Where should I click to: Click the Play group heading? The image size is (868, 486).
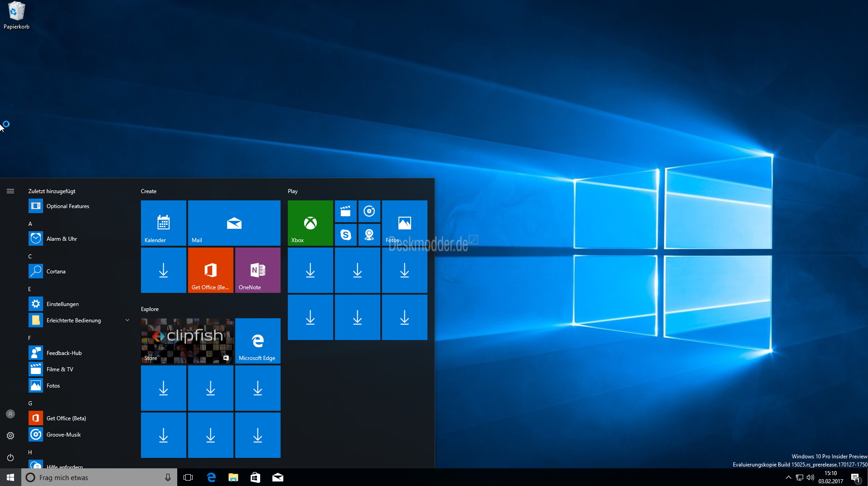(x=293, y=191)
